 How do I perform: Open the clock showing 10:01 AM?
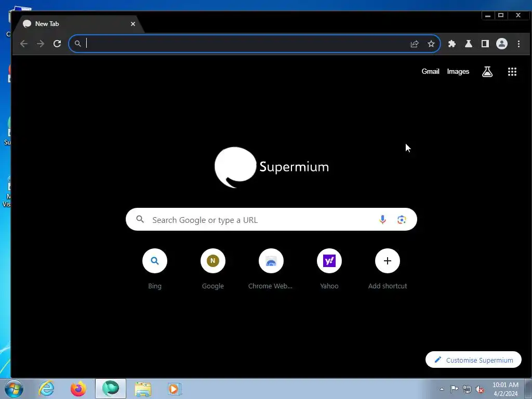[506, 389]
